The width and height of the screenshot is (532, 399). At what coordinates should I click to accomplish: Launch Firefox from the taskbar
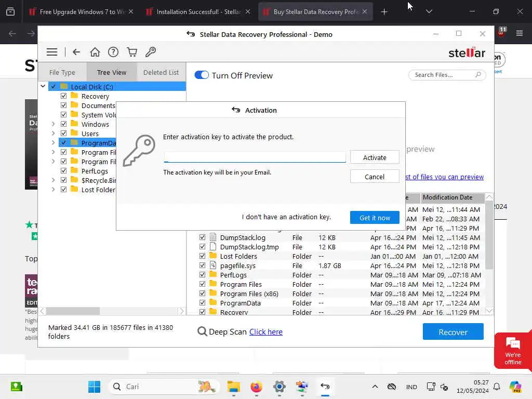(x=256, y=387)
